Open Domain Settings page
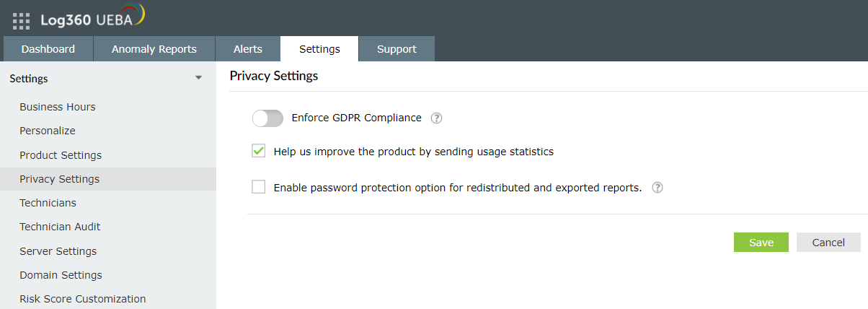Viewport: 868px width, 309px height. (x=61, y=275)
